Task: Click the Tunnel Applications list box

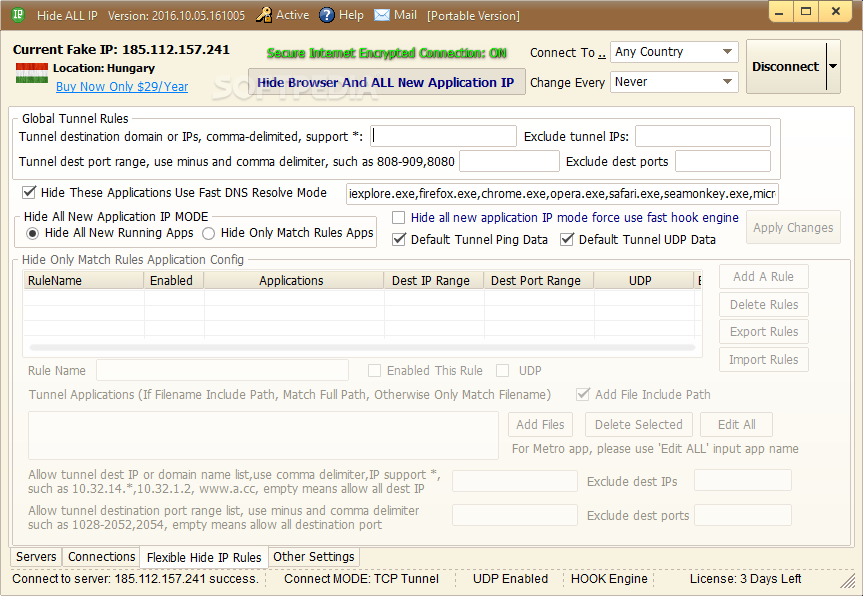Action: pyautogui.click(x=263, y=435)
